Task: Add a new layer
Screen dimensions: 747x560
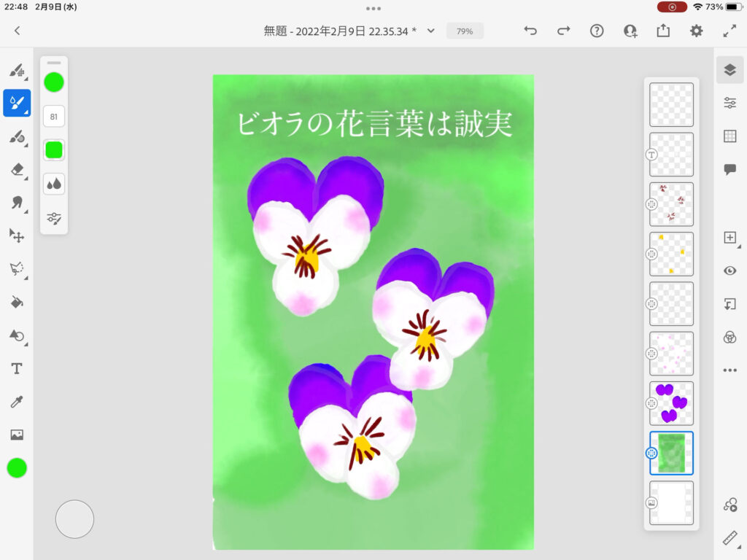Action: coord(729,238)
